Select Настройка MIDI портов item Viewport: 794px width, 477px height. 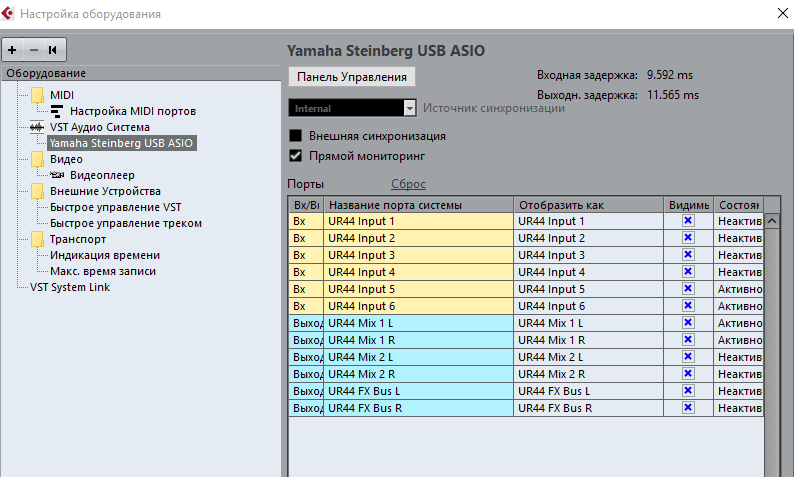point(133,111)
